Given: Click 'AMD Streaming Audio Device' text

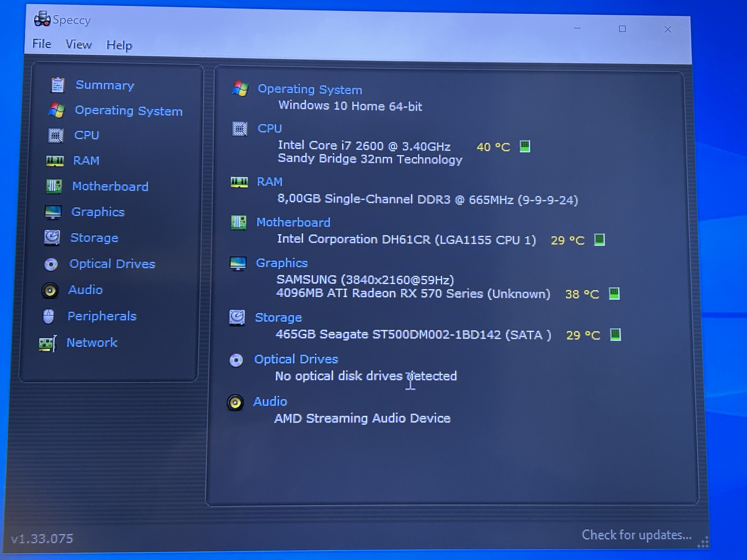Looking at the screenshot, I should pyautogui.click(x=362, y=418).
